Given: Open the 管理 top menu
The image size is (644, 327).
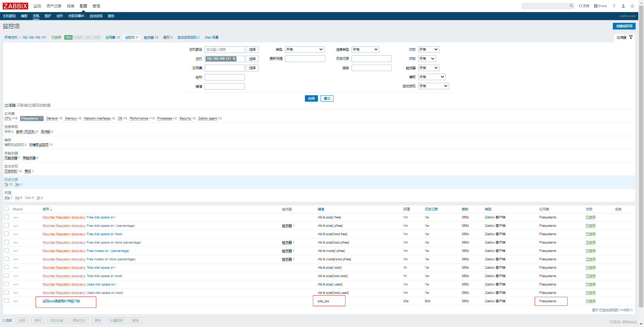Looking at the screenshot, I should pos(96,6).
